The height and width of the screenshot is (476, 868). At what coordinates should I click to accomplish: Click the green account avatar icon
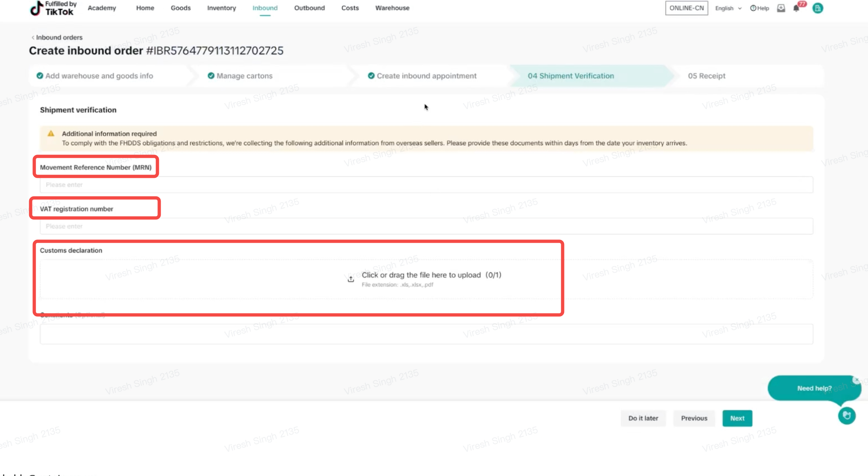[818, 8]
